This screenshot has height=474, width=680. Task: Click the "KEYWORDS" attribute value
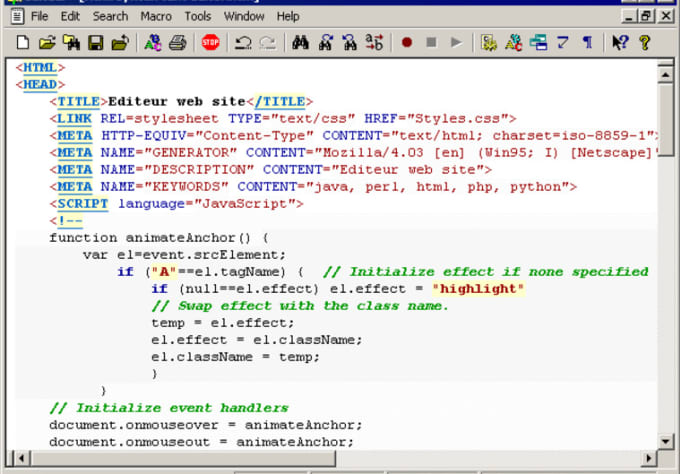pyautogui.click(x=186, y=186)
